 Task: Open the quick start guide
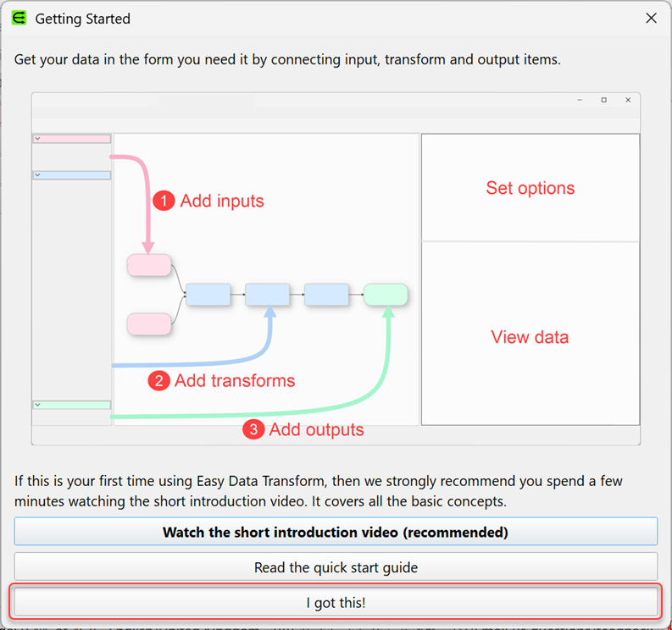tap(336, 566)
